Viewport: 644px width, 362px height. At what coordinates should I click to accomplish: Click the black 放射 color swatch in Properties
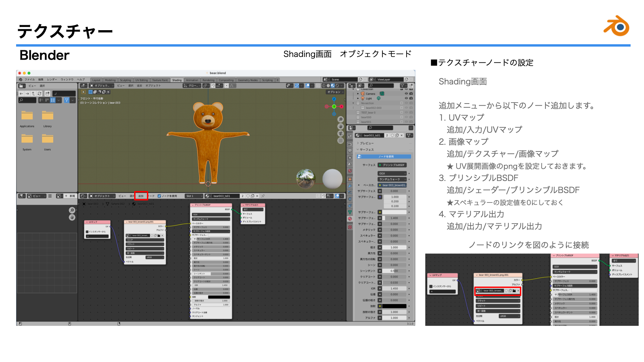[394, 306]
